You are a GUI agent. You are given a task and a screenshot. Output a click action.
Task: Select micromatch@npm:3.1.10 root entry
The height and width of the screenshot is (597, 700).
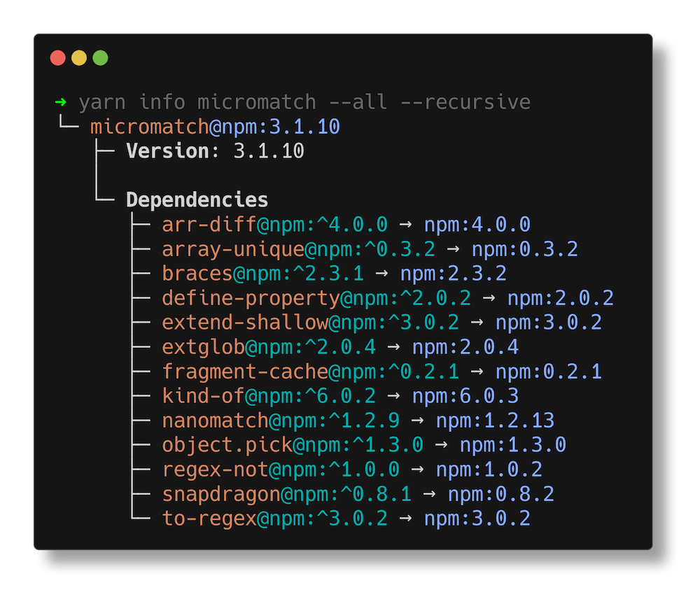215,127
